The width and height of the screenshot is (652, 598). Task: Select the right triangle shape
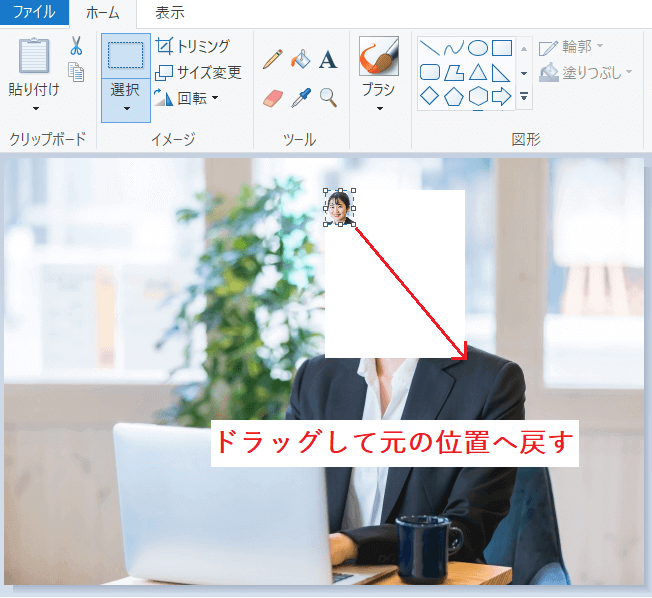click(502, 72)
